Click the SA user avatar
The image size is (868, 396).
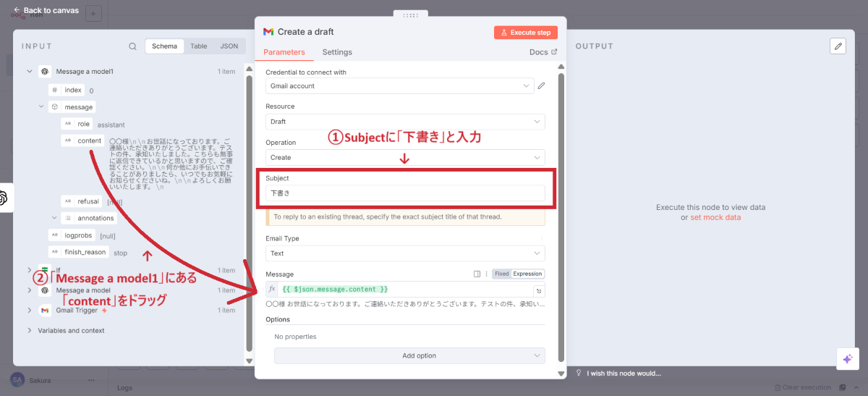17,379
